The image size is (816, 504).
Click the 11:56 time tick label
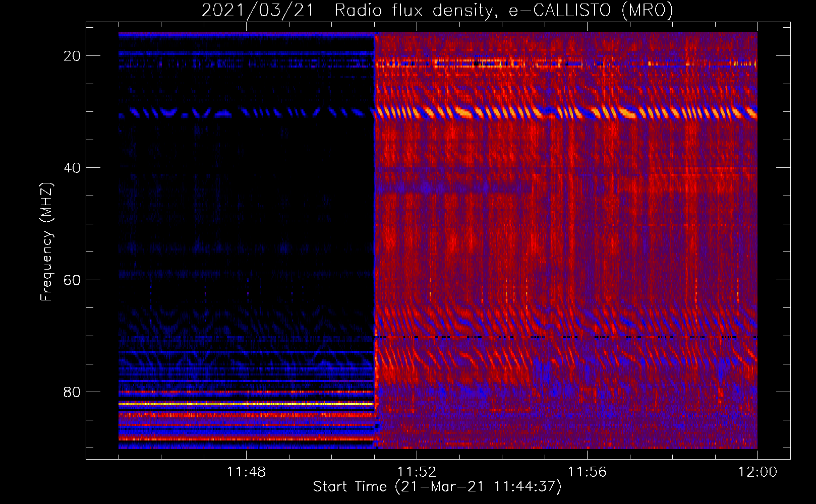point(587,472)
